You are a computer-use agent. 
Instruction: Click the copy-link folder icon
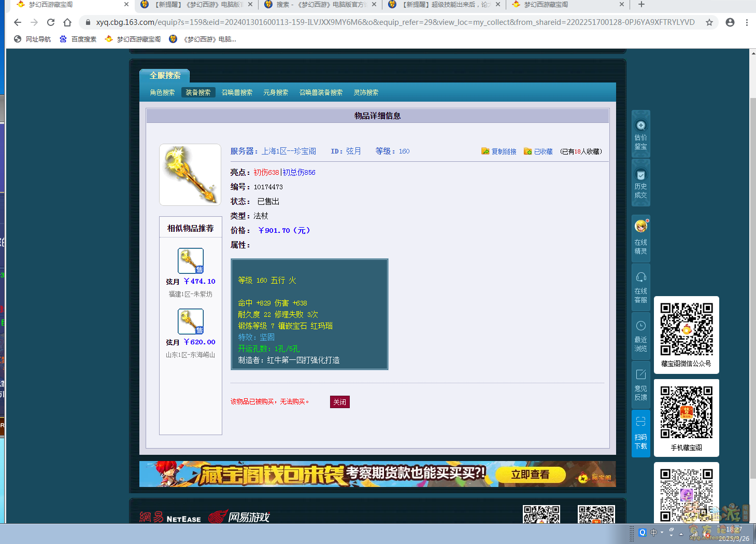[x=485, y=151]
